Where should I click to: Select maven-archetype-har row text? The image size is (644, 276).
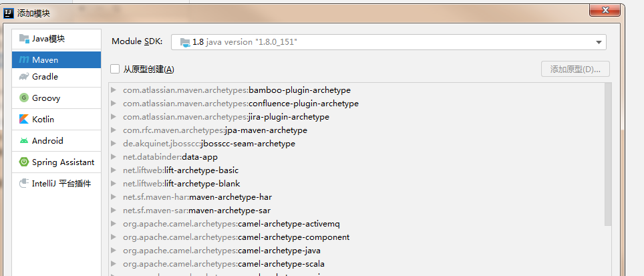coord(197,197)
